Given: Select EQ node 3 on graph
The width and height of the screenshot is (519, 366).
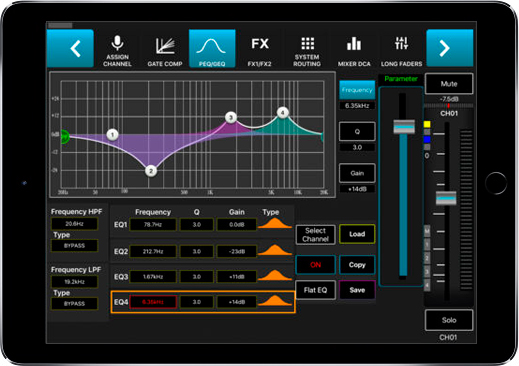Looking at the screenshot, I should (231, 117).
